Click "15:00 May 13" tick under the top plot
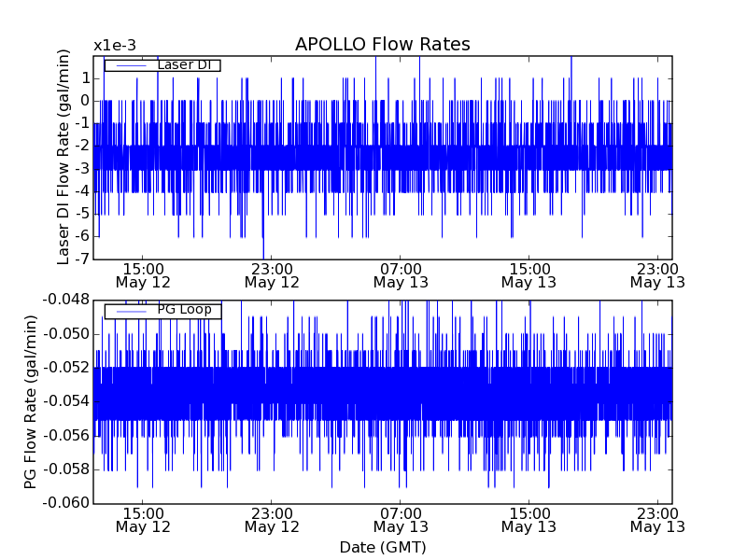The width and height of the screenshot is (747, 560). (x=529, y=275)
